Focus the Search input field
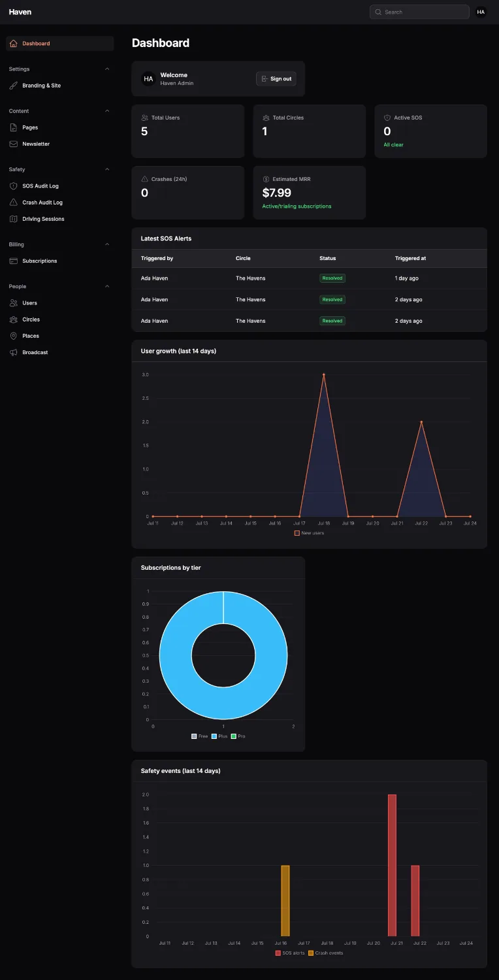Screen dimensions: 499x980 (419, 12)
